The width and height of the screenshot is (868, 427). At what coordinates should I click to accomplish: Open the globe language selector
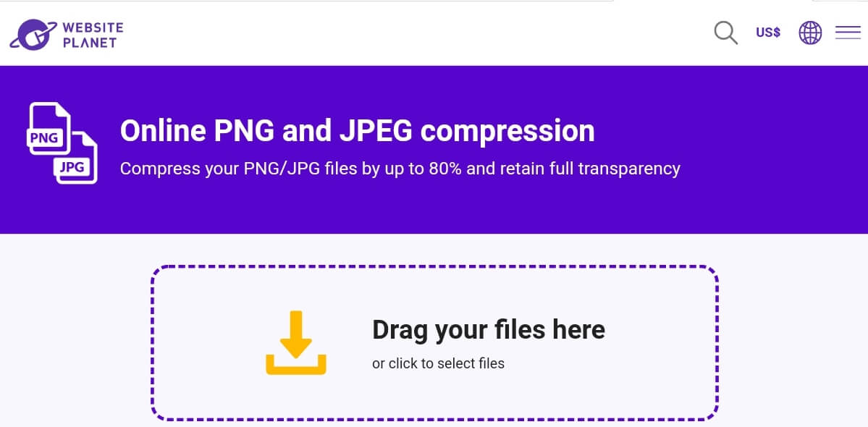tap(810, 33)
